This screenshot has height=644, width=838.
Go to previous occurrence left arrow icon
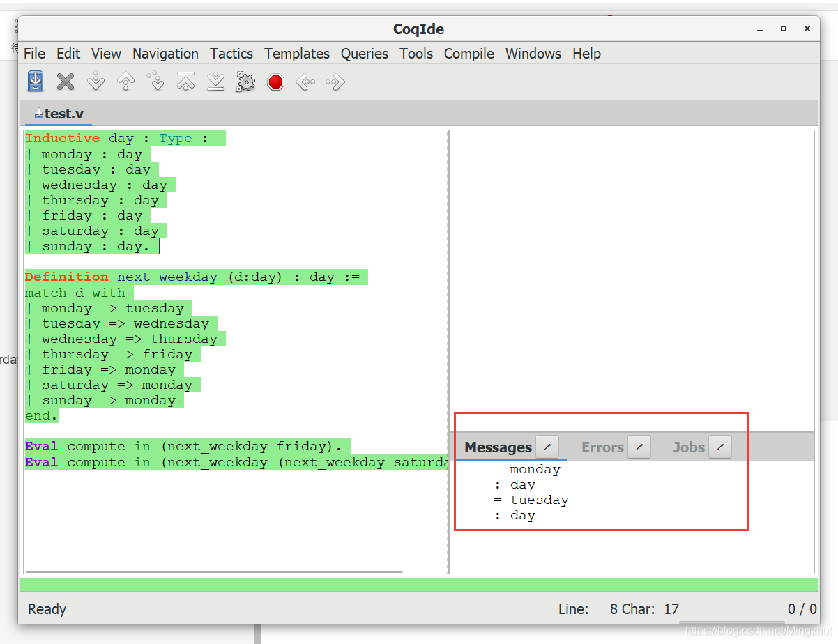pyautogui.click(x=305, y=82)
